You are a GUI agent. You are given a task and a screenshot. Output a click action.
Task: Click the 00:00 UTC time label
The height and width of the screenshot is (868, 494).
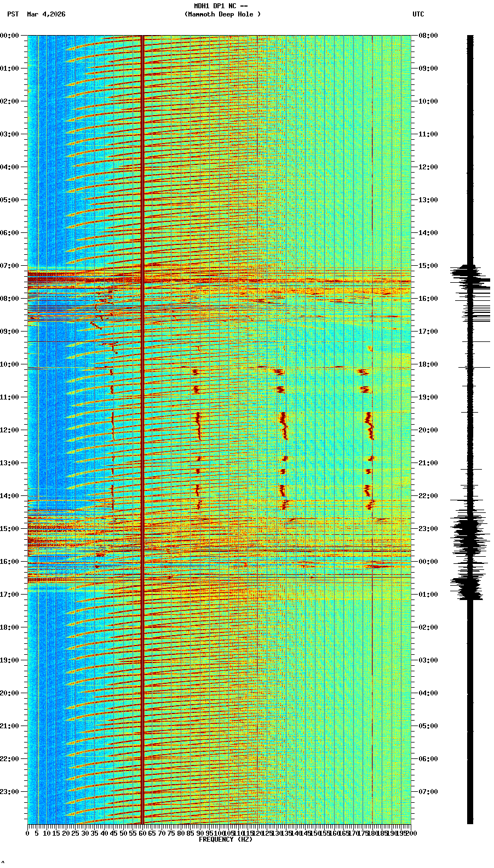428,562
